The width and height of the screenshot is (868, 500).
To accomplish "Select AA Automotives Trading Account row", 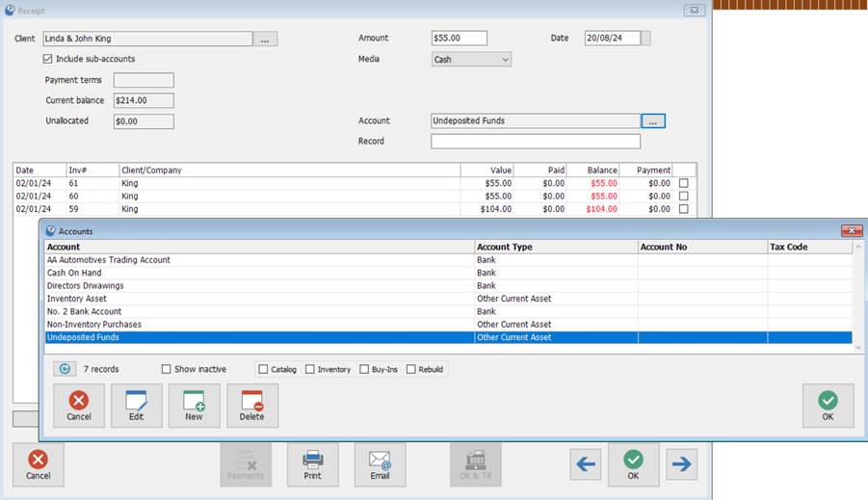I will (448, 260).
